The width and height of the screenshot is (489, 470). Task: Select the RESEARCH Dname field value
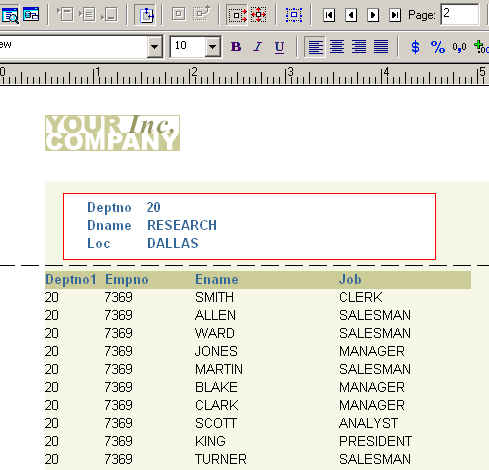(x=182, y=225)
